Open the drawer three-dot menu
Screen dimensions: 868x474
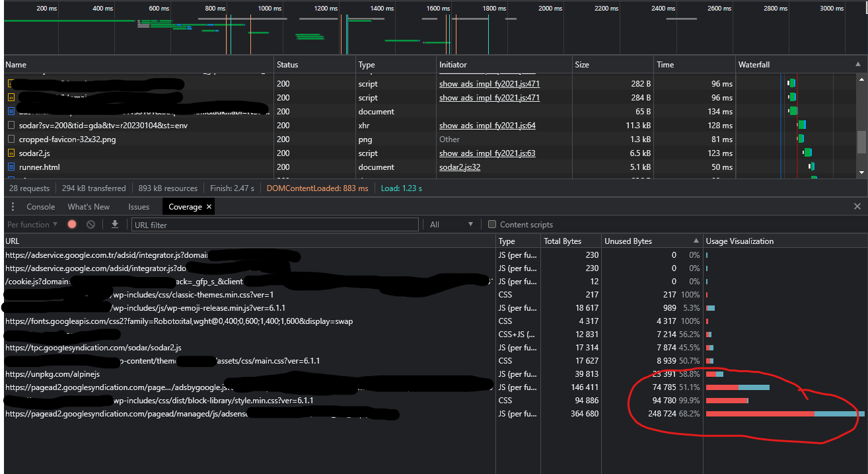click(x=13, y=207)
